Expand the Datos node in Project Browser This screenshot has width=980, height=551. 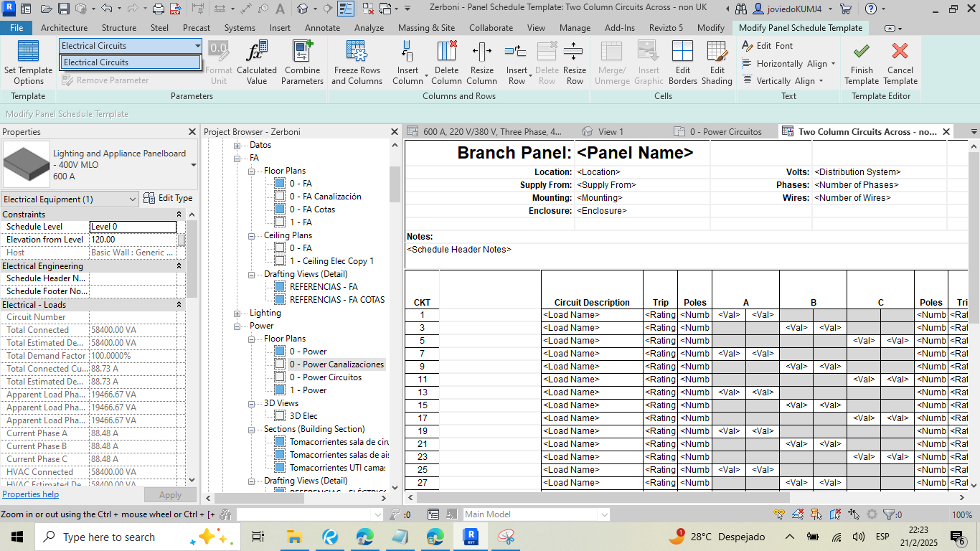tap(237, 146)
